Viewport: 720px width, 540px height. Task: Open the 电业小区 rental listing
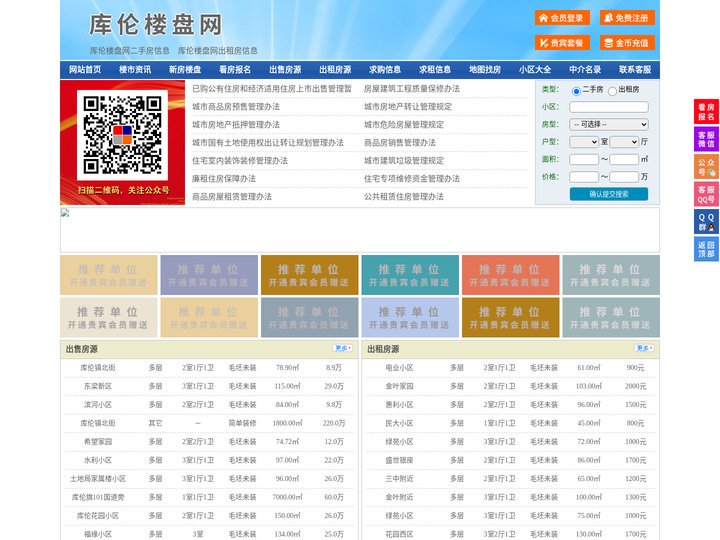399,368
